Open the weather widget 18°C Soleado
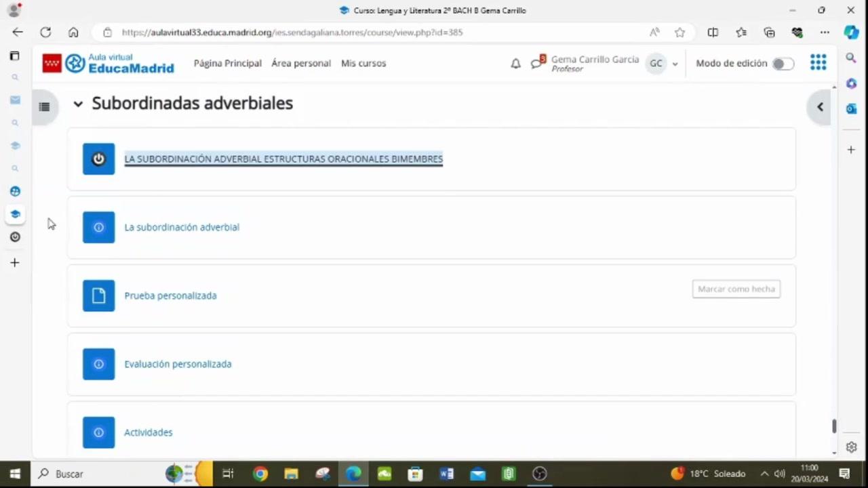Image resolution: width=868 pixels, height=488 pixels. [x=708, y=474]
